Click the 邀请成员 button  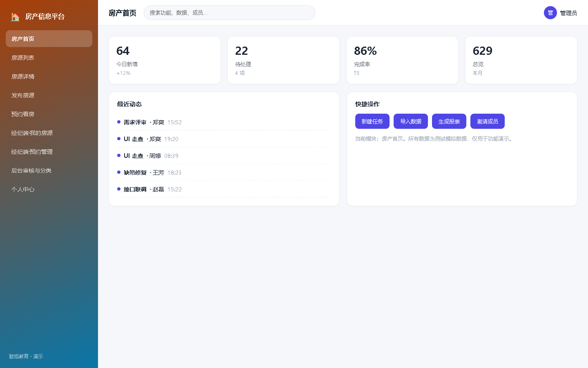(x=488, y=121)
